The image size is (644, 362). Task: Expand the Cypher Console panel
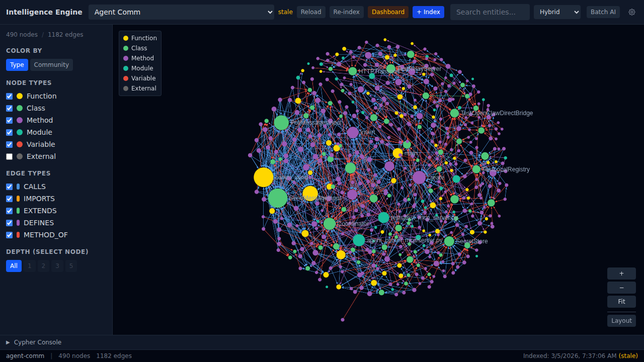coord(34,342)
